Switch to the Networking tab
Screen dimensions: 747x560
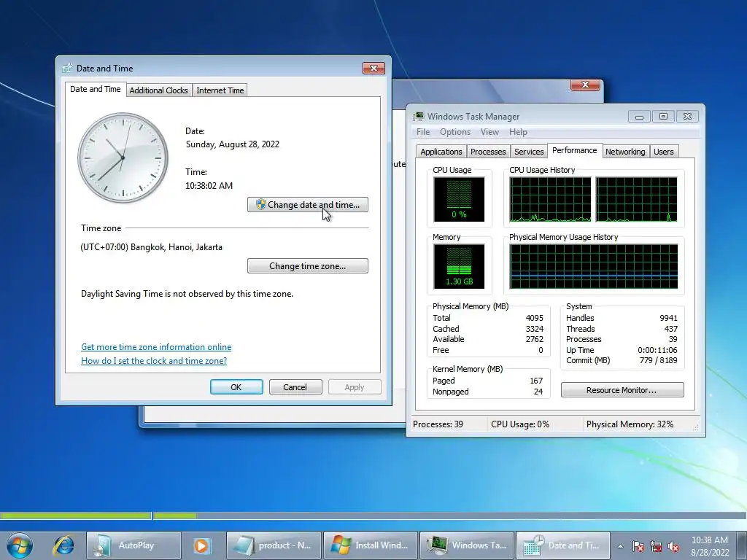(625, 152)
